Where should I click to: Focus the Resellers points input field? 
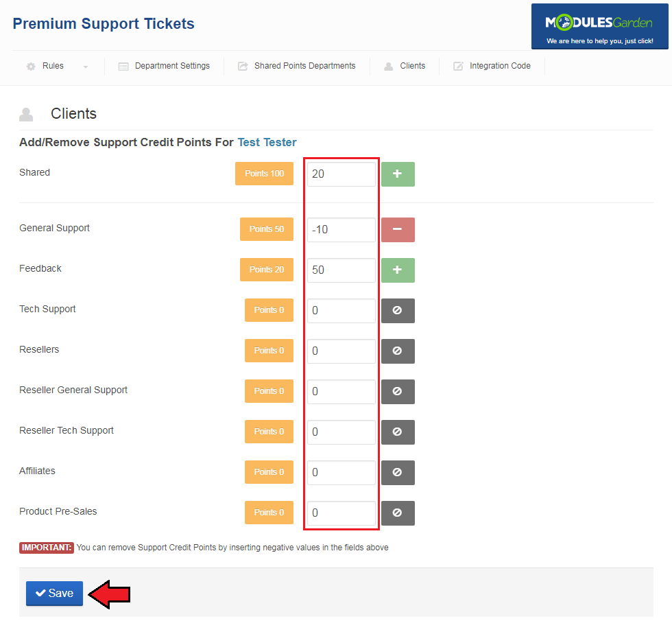click(x=341, y=351)
